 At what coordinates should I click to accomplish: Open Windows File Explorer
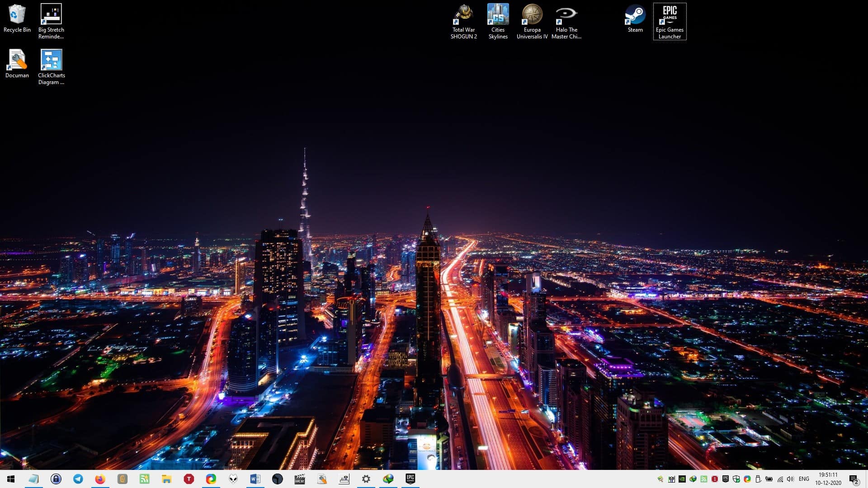click(x=166, y=479)
